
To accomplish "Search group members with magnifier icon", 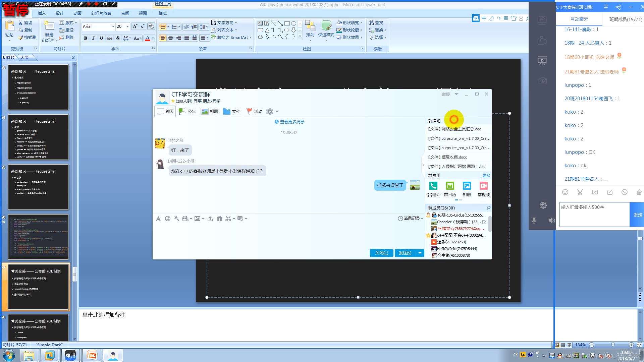I will [488, 208].
